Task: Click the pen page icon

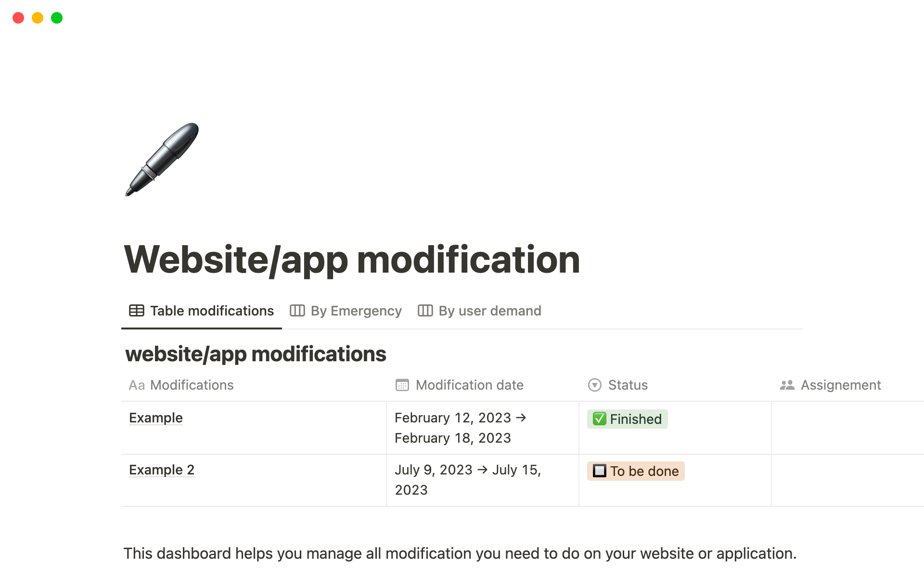Action: 162,159
